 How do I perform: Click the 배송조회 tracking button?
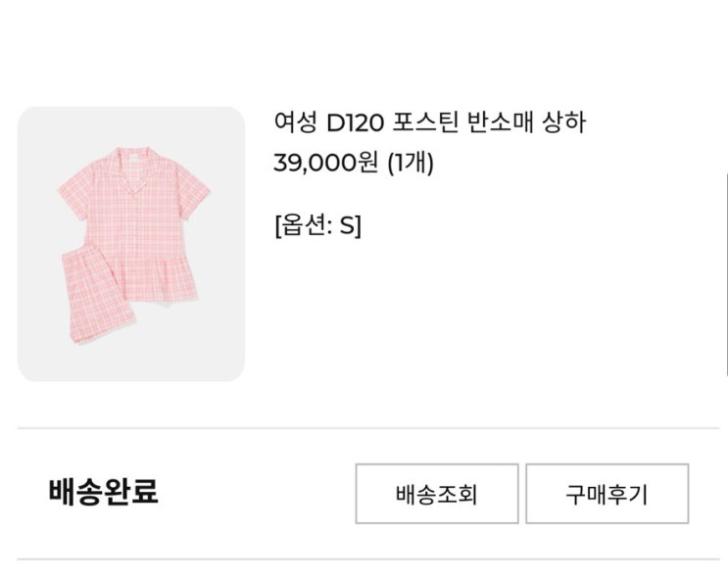pyautogui.click(x=436, y=494)
